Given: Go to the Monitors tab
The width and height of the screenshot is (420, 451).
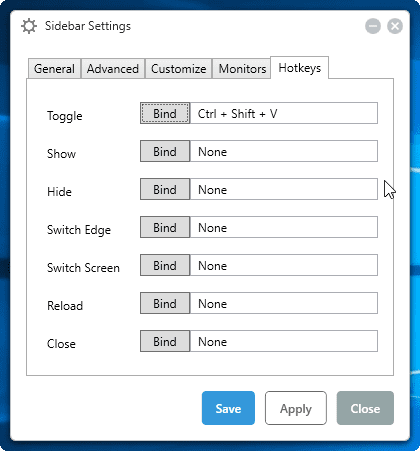Looking at the screenshot, I should tap(242, 69).
